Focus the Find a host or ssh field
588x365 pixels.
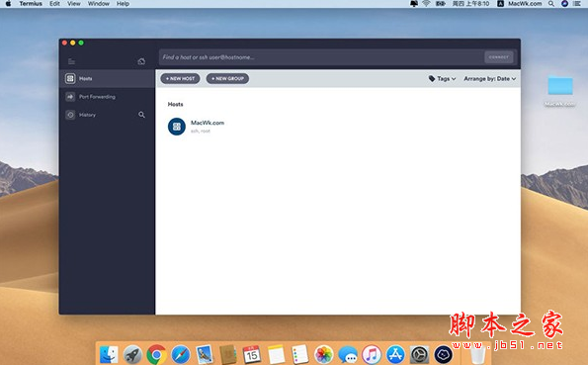click(x=321, y=57)
